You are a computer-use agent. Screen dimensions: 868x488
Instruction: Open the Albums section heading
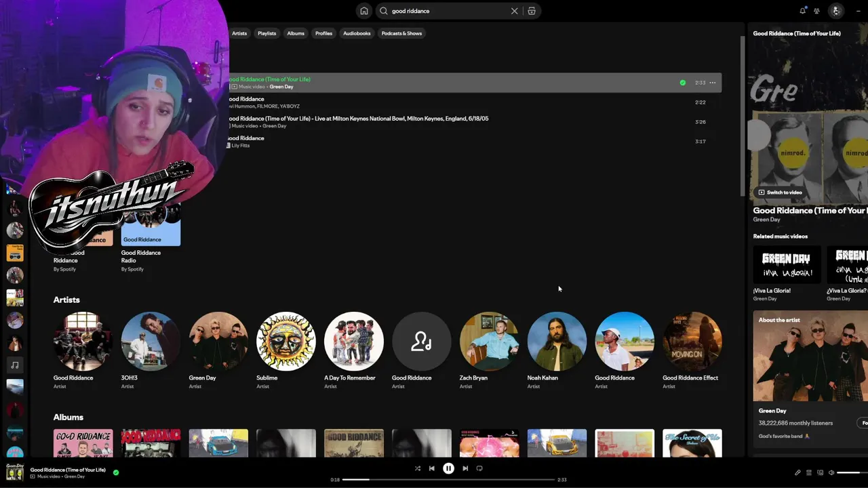pos(68,417)
